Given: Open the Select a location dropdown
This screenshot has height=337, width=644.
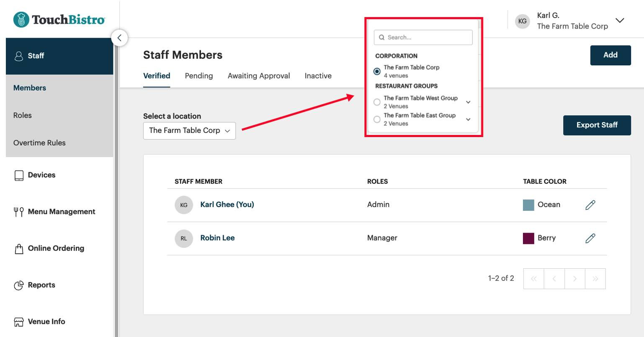Looking at the screenshot, I should [189, 131].
